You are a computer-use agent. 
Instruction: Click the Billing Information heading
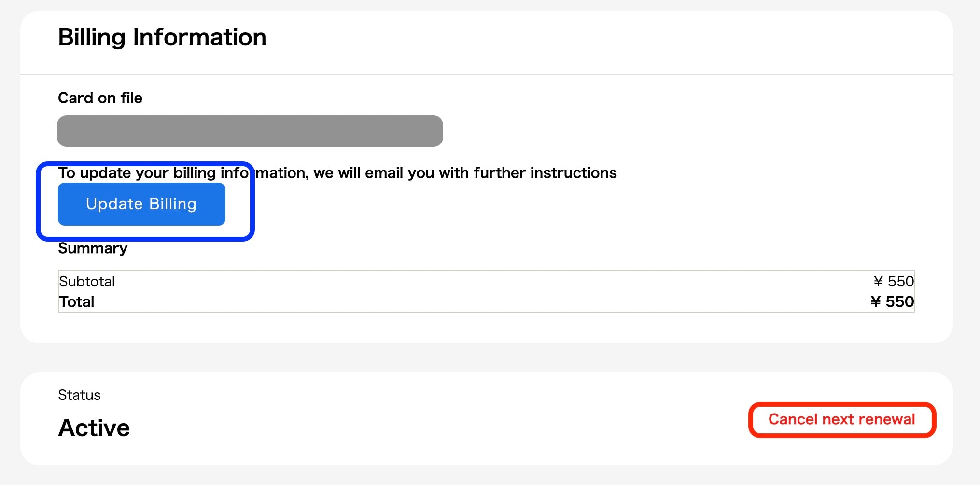tap(162, 37)
